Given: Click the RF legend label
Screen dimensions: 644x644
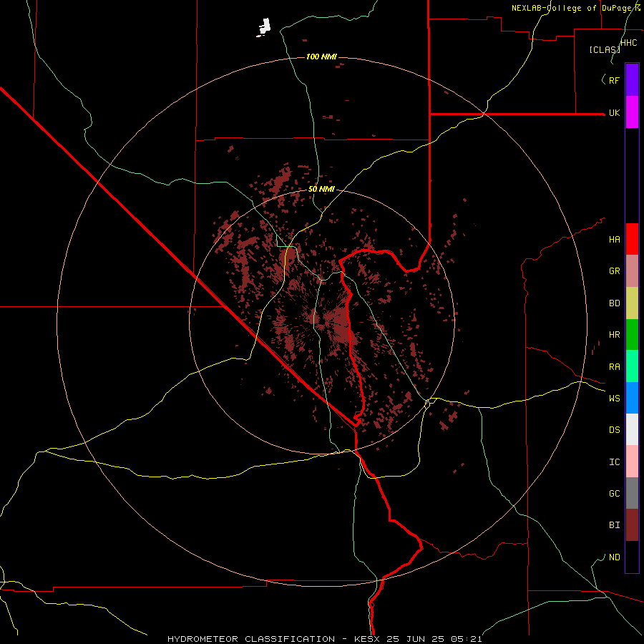Looking at the screenshot, I should click(x=615, y=80).
